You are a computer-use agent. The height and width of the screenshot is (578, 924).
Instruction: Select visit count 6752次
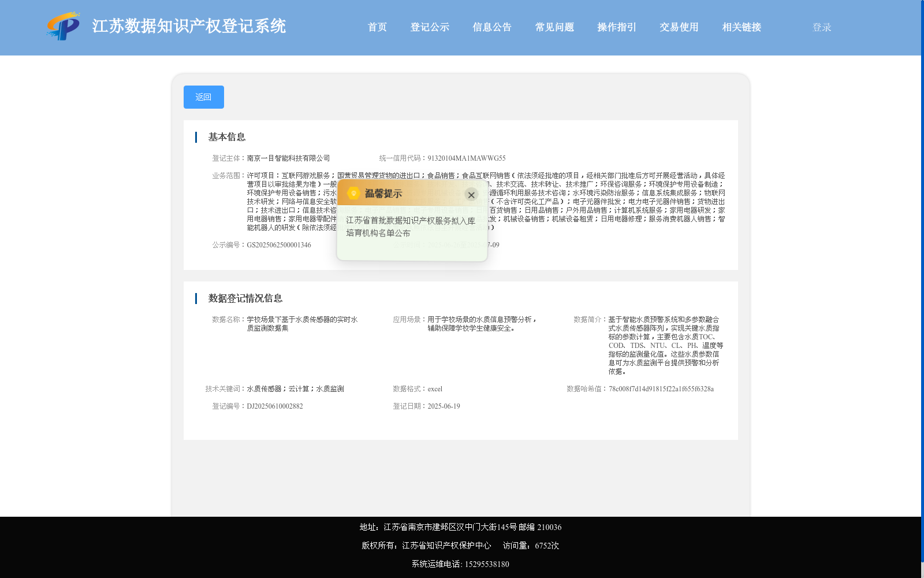coord(547,546)
